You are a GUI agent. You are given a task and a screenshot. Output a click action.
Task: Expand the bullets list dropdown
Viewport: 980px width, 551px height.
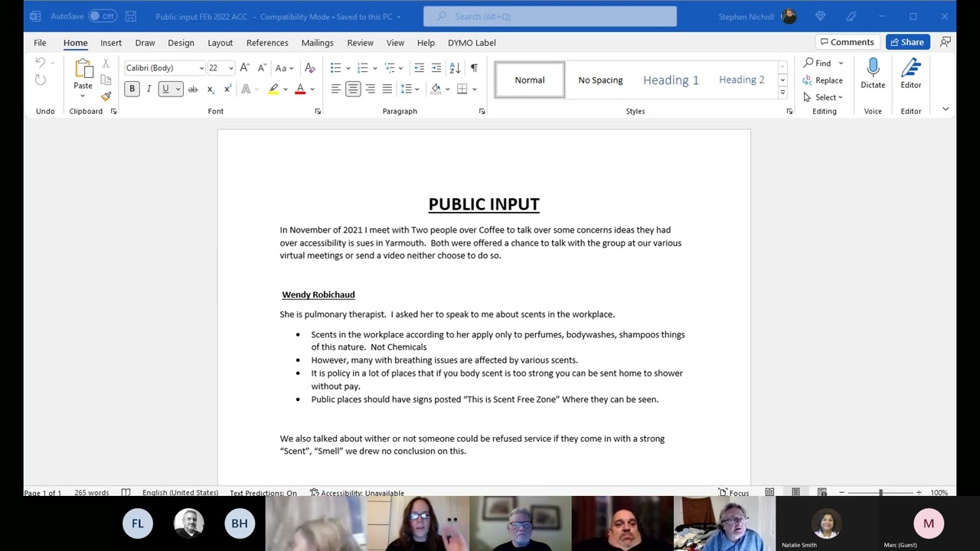click(348, 68)
